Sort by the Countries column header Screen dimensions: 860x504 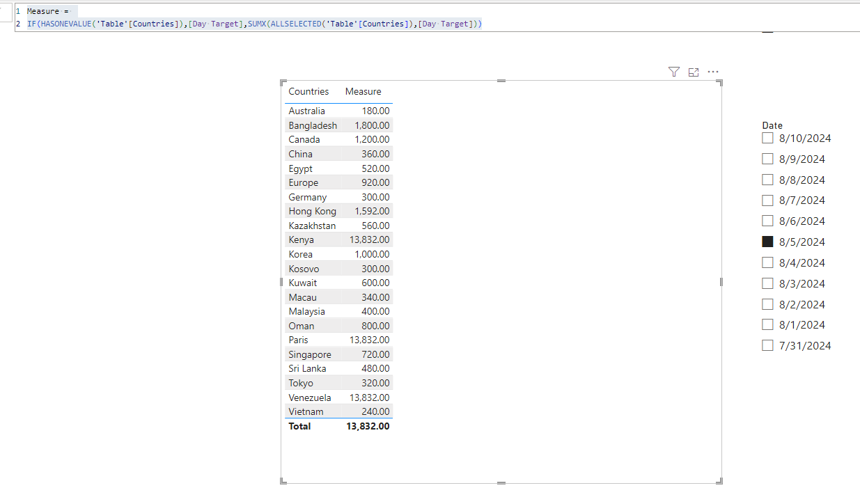(x=308, y=91)
